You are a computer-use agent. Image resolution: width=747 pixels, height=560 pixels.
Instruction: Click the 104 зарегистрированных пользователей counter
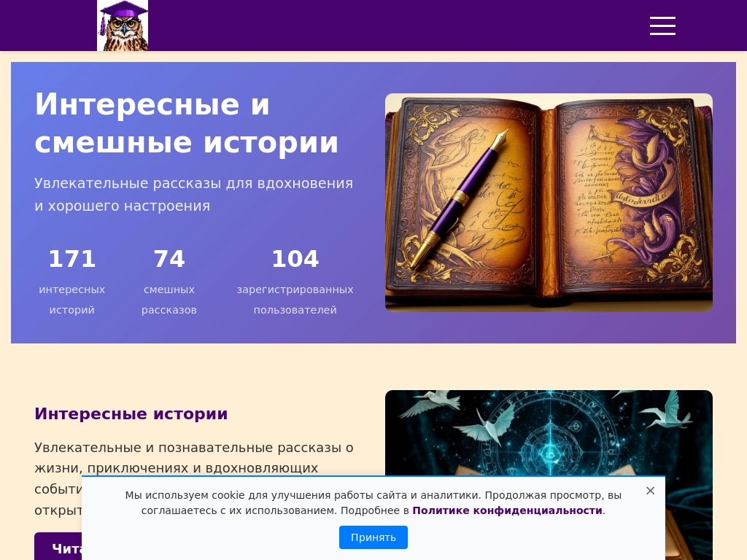click(x=295, y=281)
